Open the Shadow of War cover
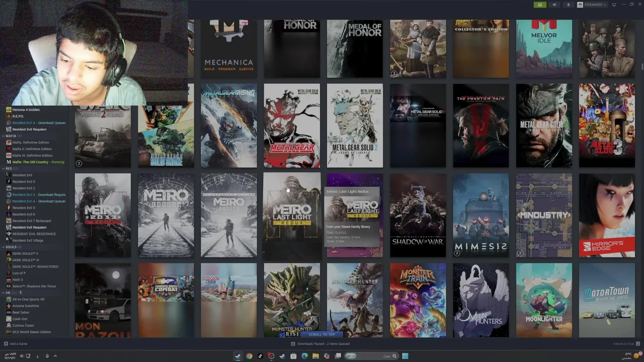 418,216
